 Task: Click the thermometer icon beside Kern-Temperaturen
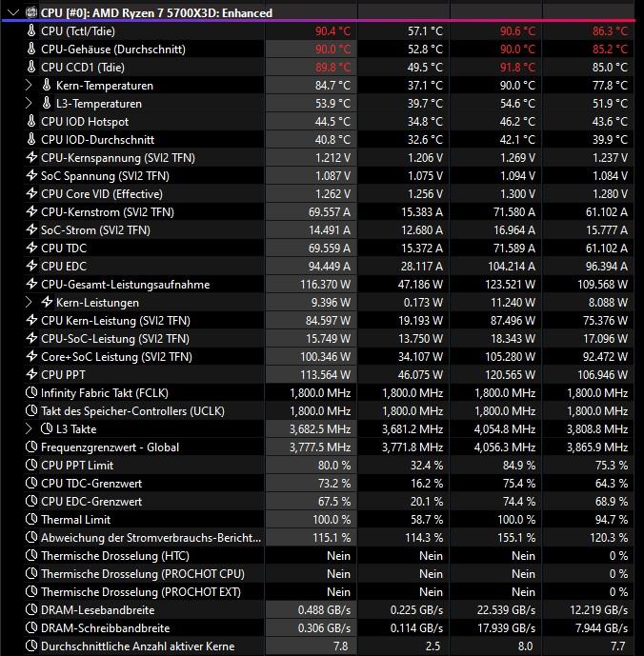[x=47, y=86]
